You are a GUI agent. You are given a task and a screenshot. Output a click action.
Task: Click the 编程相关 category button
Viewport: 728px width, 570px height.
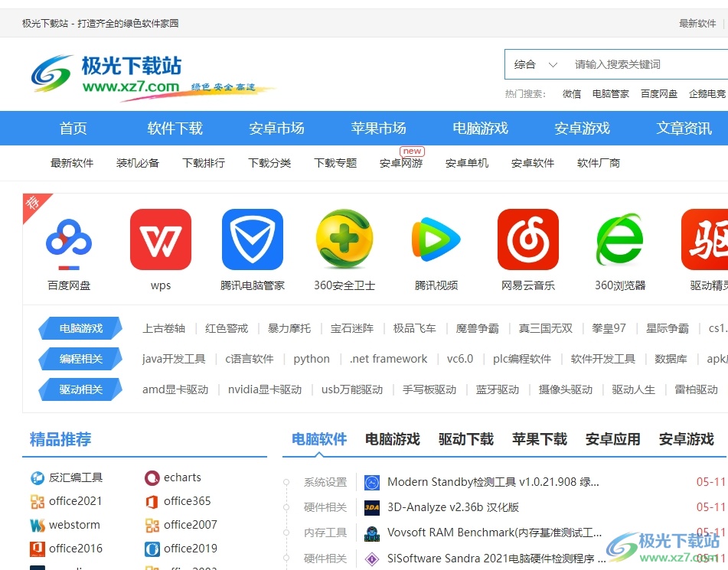click(x=80, y=359)
